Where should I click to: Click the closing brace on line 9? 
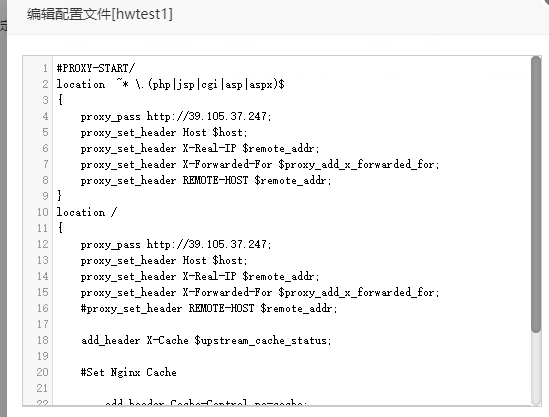[x=60, y=195]
